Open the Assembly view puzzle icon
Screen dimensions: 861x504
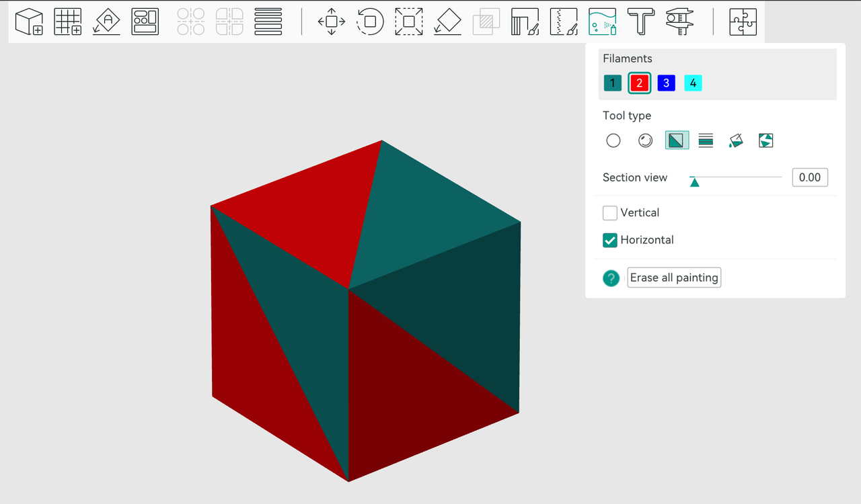[743, 22]
